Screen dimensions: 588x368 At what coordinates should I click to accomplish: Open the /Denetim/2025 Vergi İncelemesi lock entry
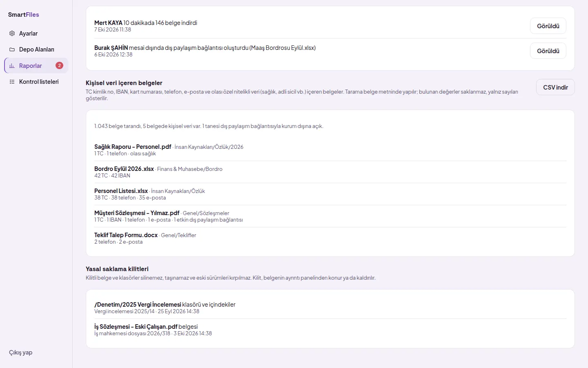tap(330, 308)
